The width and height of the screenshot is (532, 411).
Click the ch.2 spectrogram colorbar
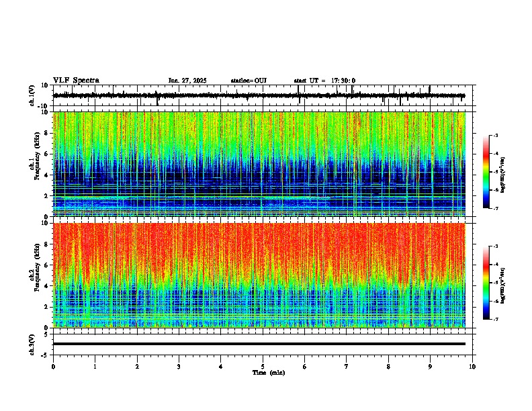click(486, 283)
